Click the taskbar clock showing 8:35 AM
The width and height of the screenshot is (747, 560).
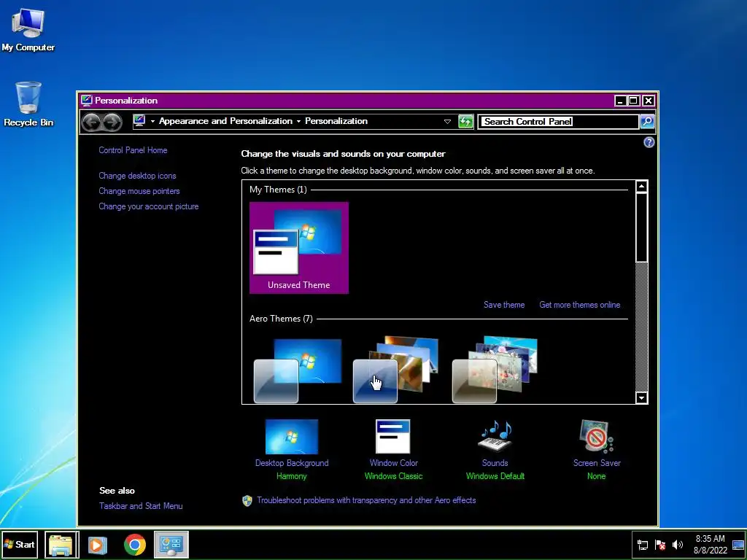711,545
